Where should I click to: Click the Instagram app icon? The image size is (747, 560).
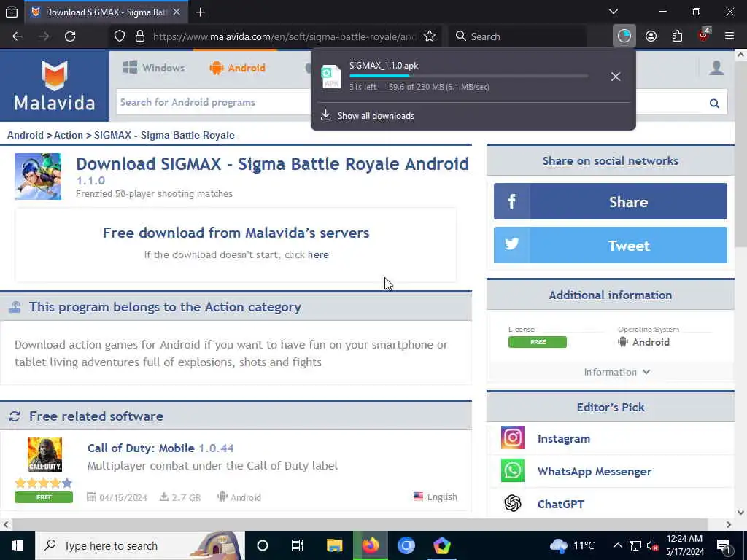(513, 437)
